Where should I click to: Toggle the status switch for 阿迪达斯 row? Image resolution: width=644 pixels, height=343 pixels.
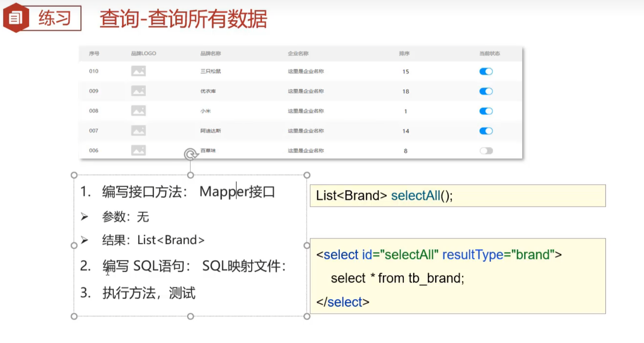tap(486, 131)
